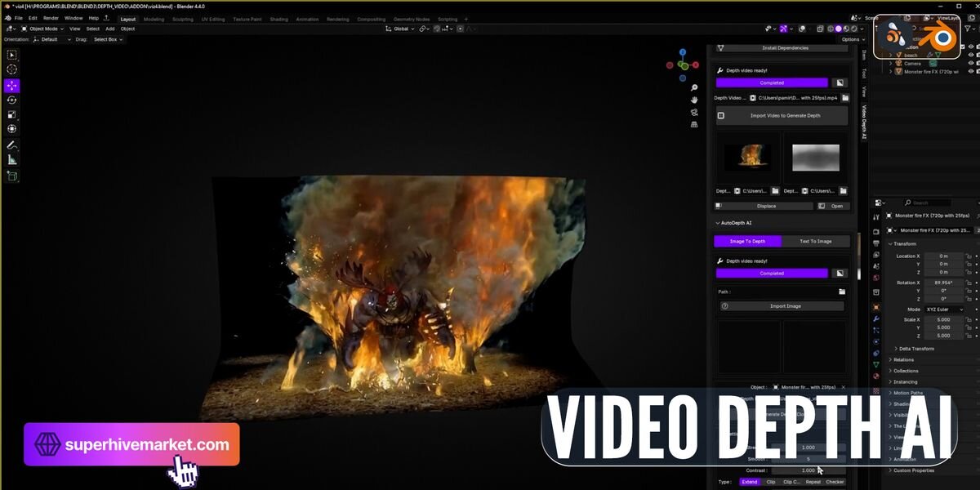The width and height of the screenshot is (980, 490).
Task: Select the Select Box tool in the toolbar
Action: tap(11, 55)
